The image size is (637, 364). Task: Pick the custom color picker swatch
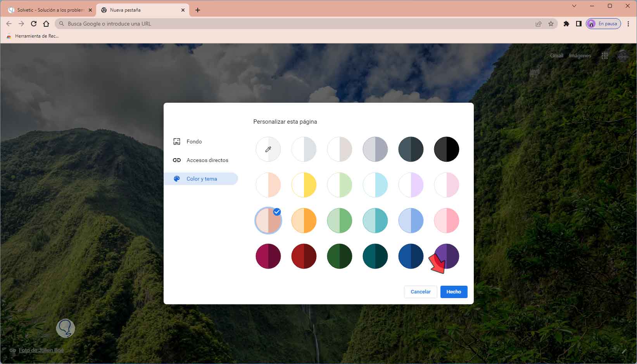click(x=268, y=149)
